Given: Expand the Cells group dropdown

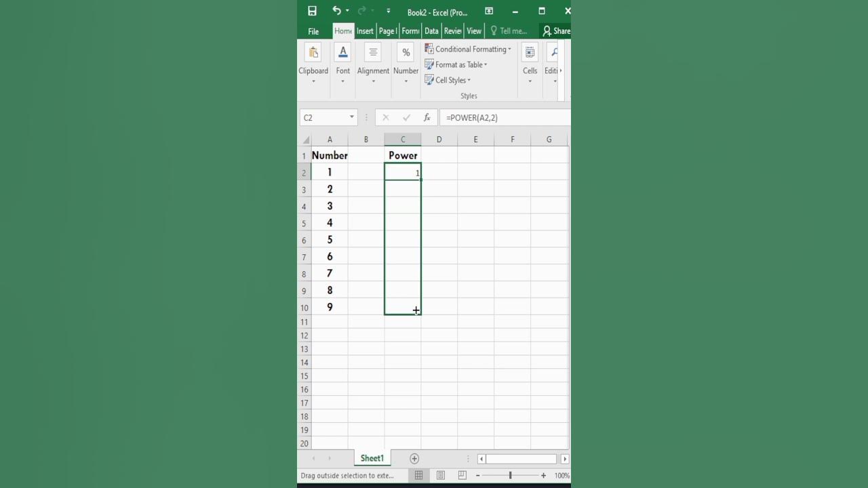Looking at the screenshot, I should click(530, 81).
